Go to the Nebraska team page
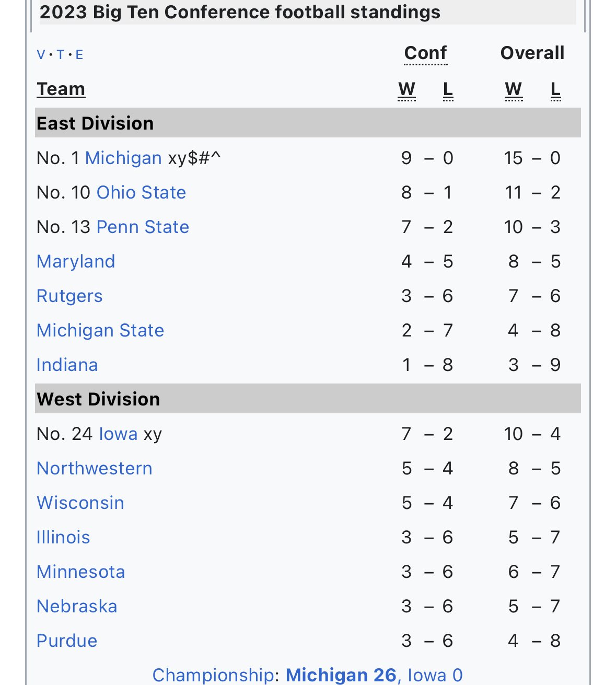The image size is (616, 685). point(77,606)
